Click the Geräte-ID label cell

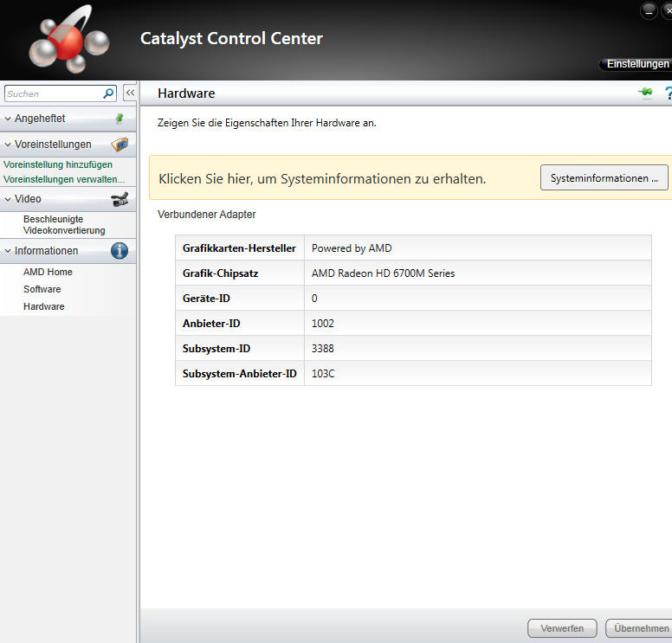click(x=240, y=299)
